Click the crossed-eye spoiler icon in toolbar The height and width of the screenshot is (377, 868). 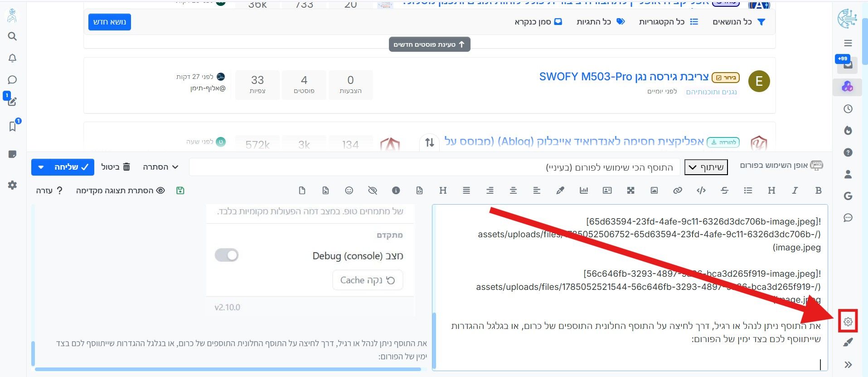tap(373, 191)
